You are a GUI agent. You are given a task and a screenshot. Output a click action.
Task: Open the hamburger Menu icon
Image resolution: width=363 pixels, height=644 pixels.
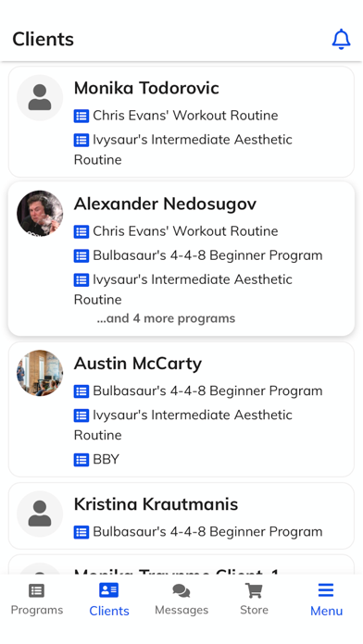tap(326, 590)
